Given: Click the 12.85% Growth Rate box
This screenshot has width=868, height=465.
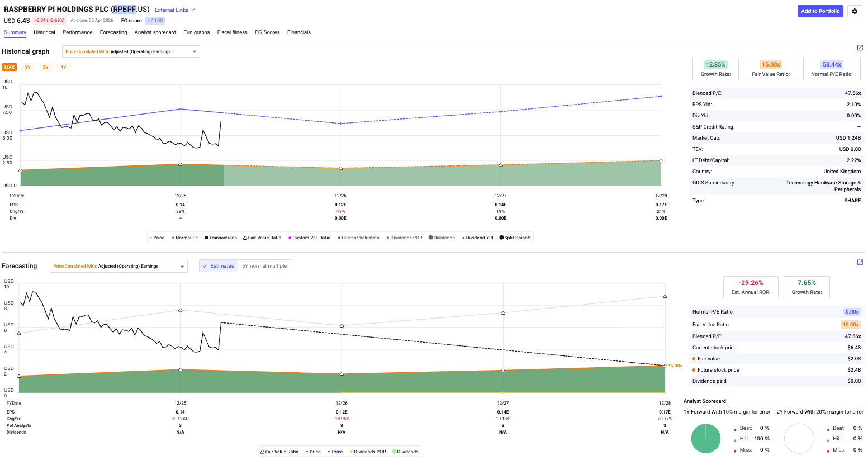Looking at the screenshot, I should point(715,69).
